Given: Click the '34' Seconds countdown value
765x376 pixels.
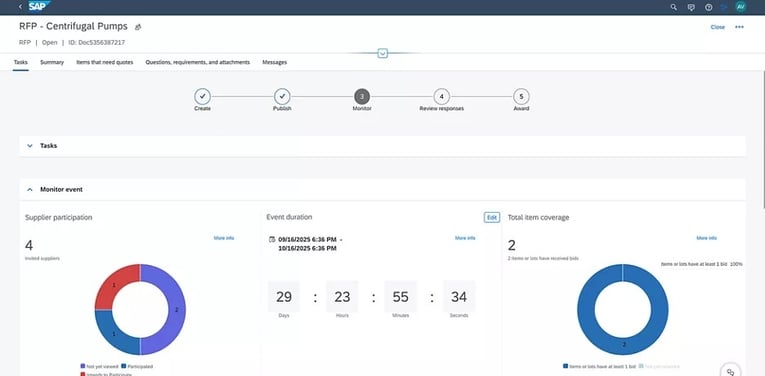Looking at the screenshot, I should (x=459, y=297).
